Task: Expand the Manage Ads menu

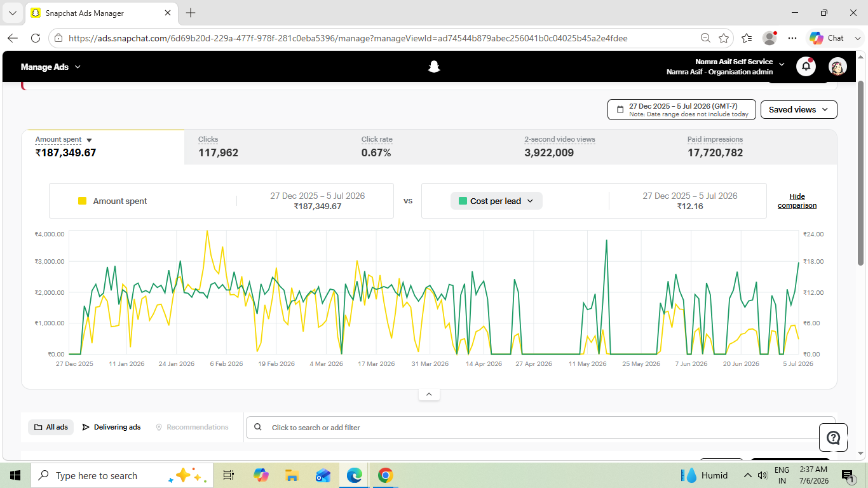Action: (51, 67)
